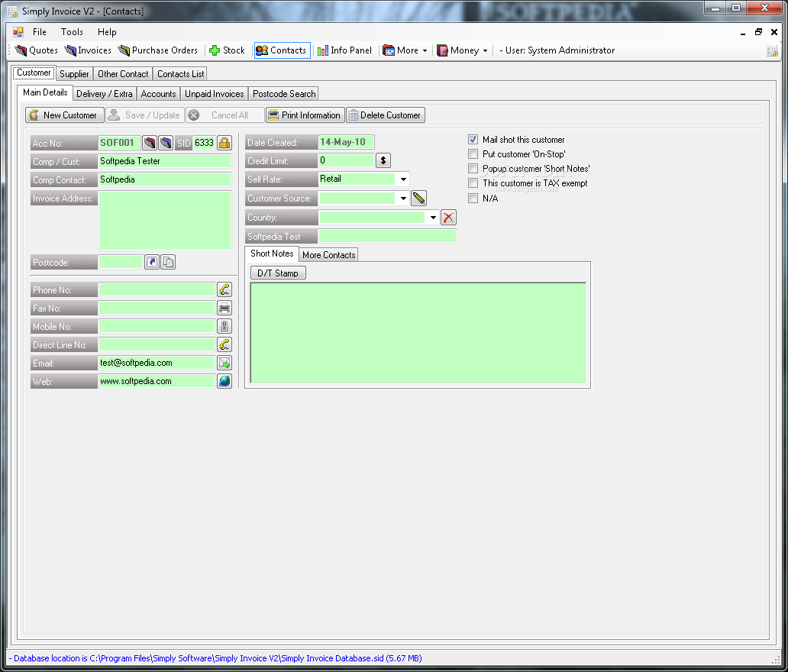788x672 pixels.
Task: Click the Postcode input field
Action: point(121,263)
